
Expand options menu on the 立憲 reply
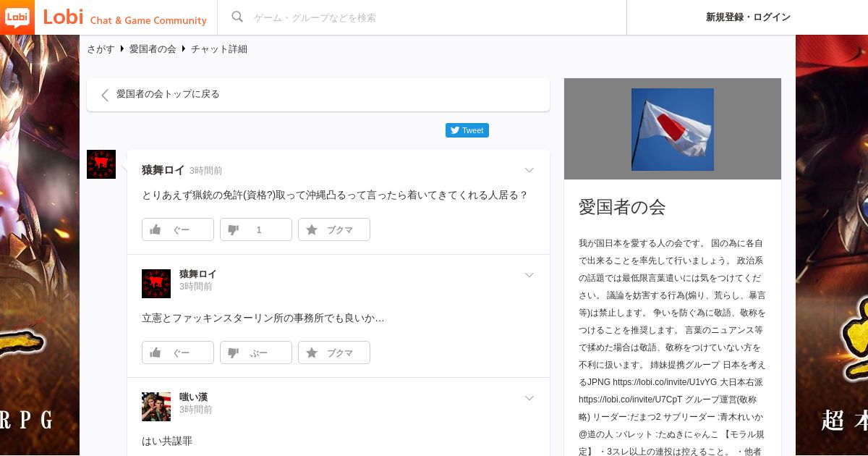click(529, 275)
